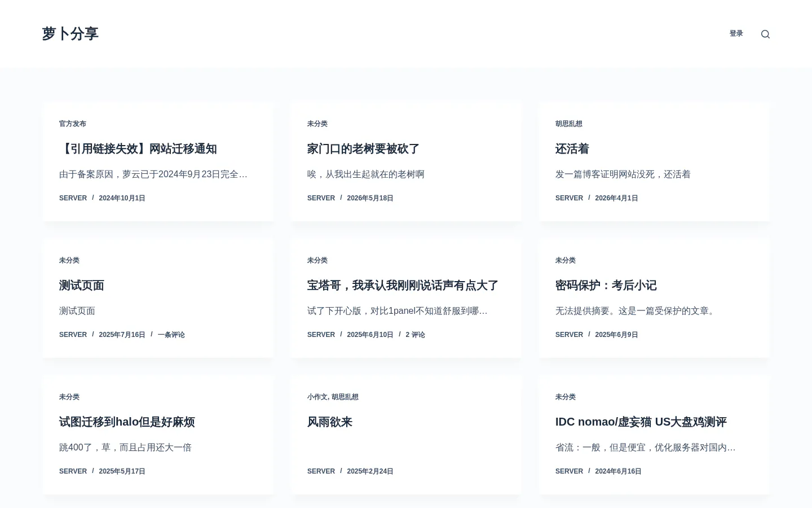Image resolution: width=812 pixels, height=508 pixels.
Task: Select 未分类 category above 密码保护 post
Action: 566,260
